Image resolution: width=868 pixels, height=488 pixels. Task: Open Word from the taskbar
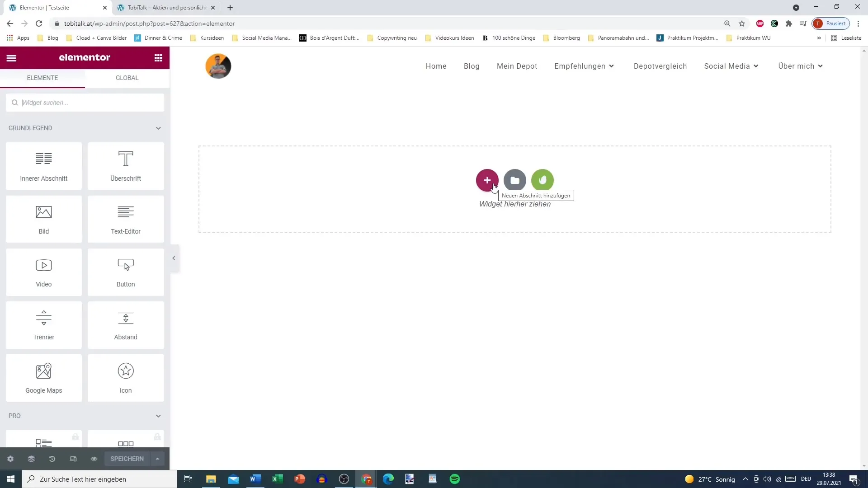click(255, 479)
